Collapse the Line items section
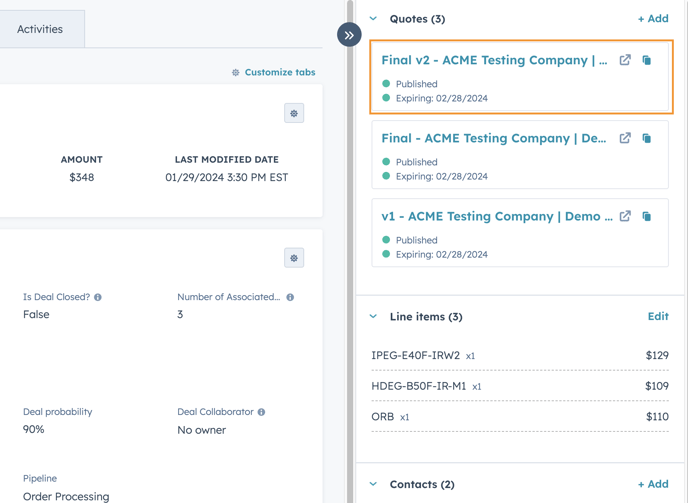The width and height of the screenshot is (688, 503). (x=374, y=317)
